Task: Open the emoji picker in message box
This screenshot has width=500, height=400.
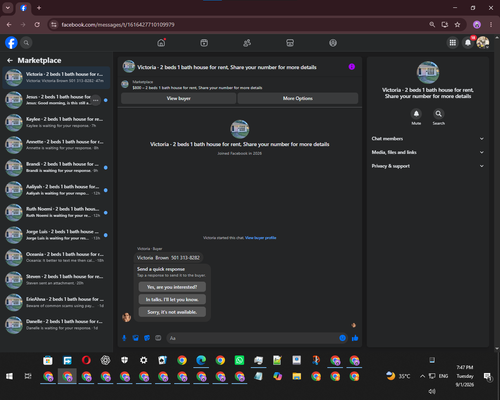Action: [342, 338]
